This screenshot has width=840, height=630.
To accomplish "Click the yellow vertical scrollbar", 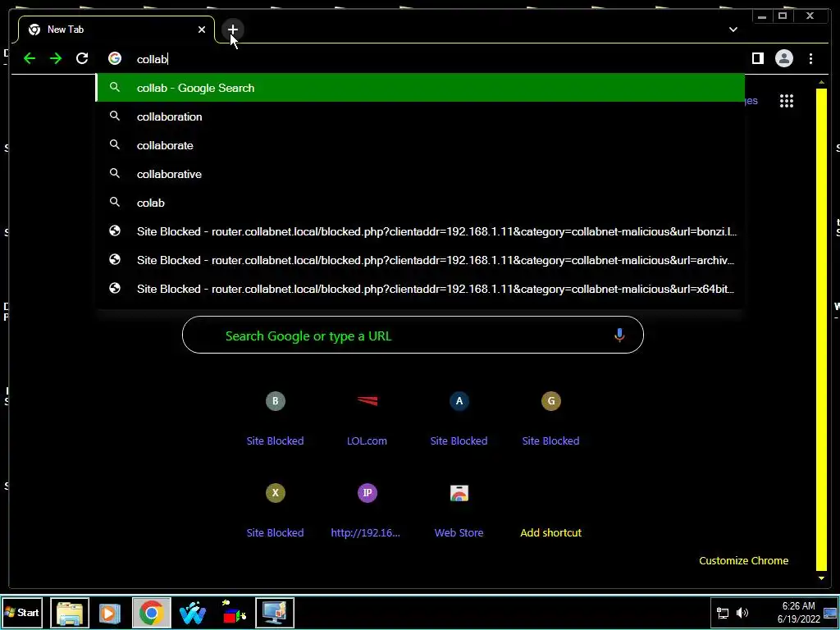I will tap(821, 330).
